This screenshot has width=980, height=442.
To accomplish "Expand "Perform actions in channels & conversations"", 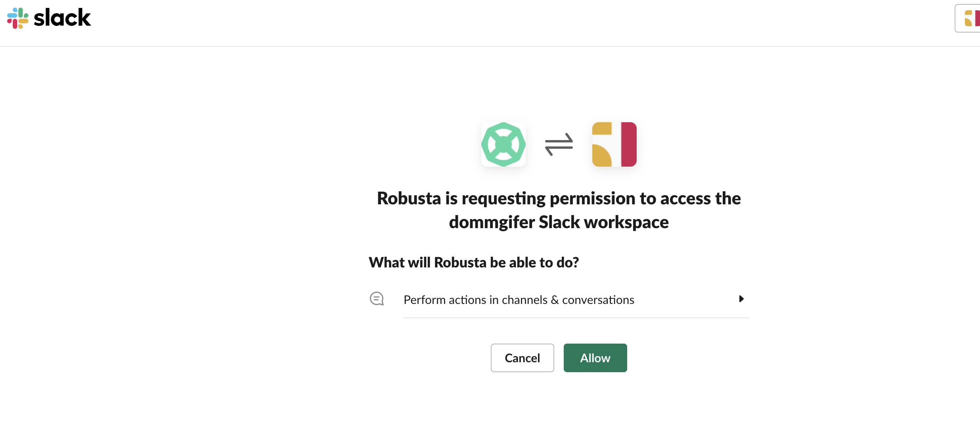I will (519, 300).
